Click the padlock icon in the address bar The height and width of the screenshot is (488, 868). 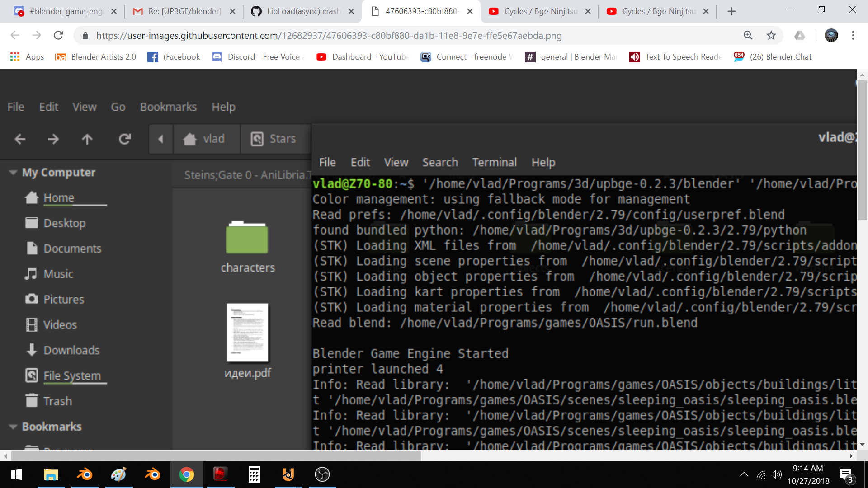click(x=85, y=35)
